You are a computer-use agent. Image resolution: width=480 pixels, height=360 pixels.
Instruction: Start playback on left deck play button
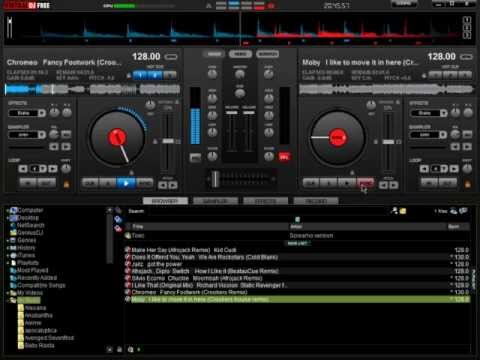pyautogui.click(x=126, y=183)
